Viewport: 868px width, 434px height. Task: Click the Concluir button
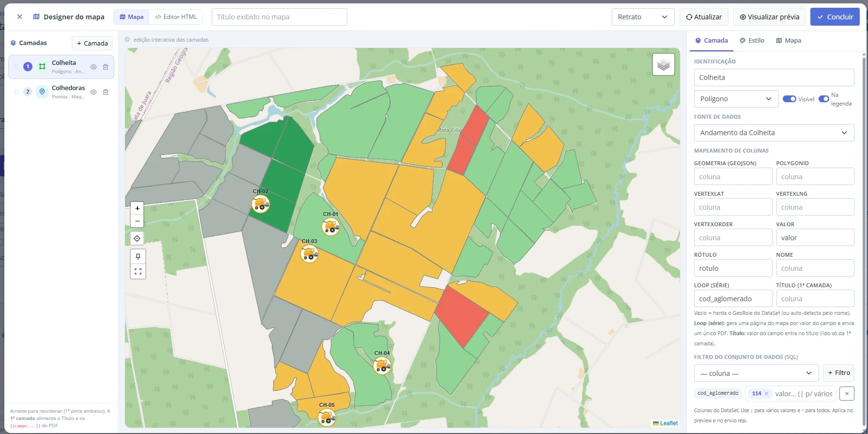(x=835, y=17)
